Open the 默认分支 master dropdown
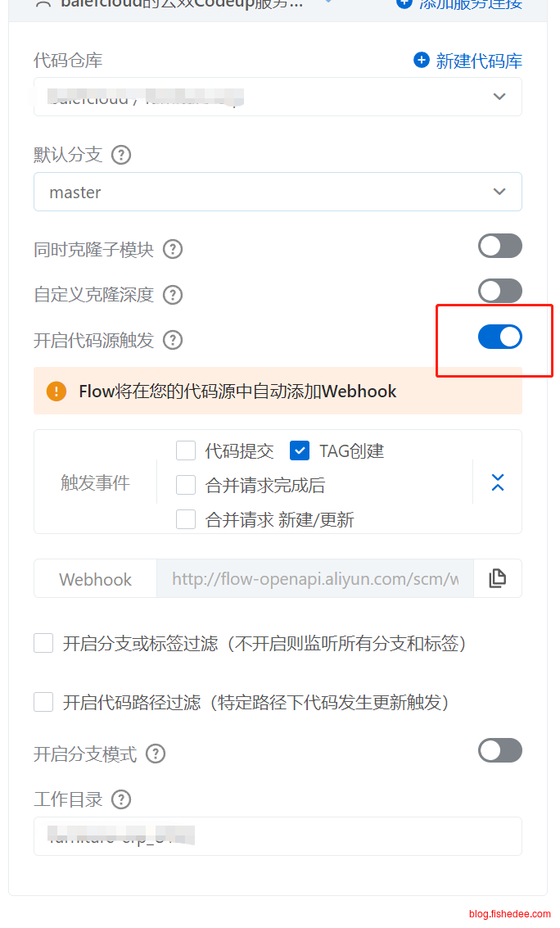This screenshot has height=928, width=560. point(278,192)
